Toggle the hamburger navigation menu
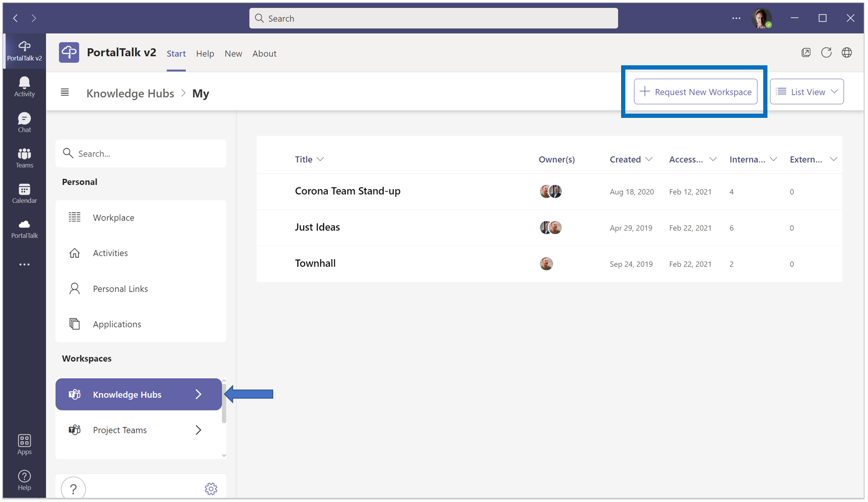This screenshot has height=502, width=868. click(x=65, y=92)
